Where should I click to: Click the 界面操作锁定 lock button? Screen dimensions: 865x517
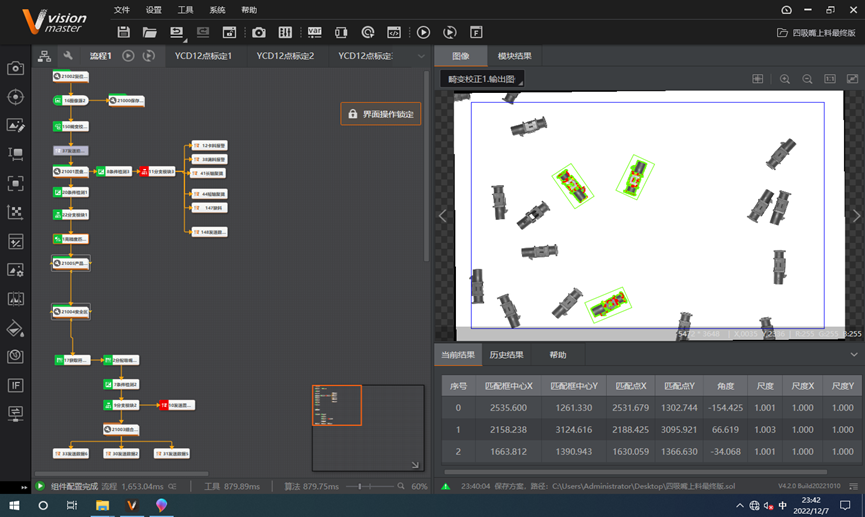click(x=381, y=114)
